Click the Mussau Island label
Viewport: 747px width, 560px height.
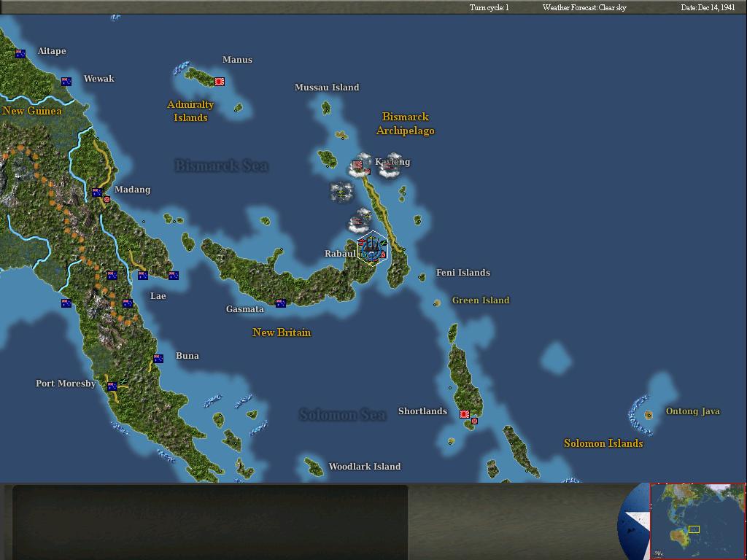tap(327, 87)
